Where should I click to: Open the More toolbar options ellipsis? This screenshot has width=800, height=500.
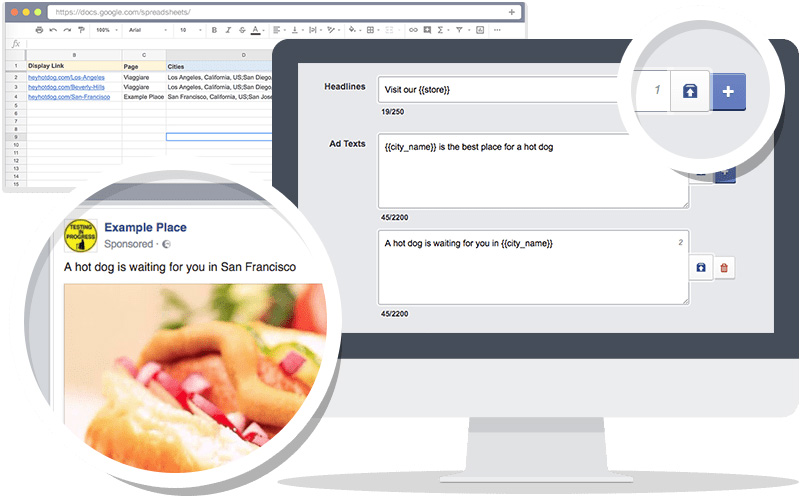tap(497, 30)
